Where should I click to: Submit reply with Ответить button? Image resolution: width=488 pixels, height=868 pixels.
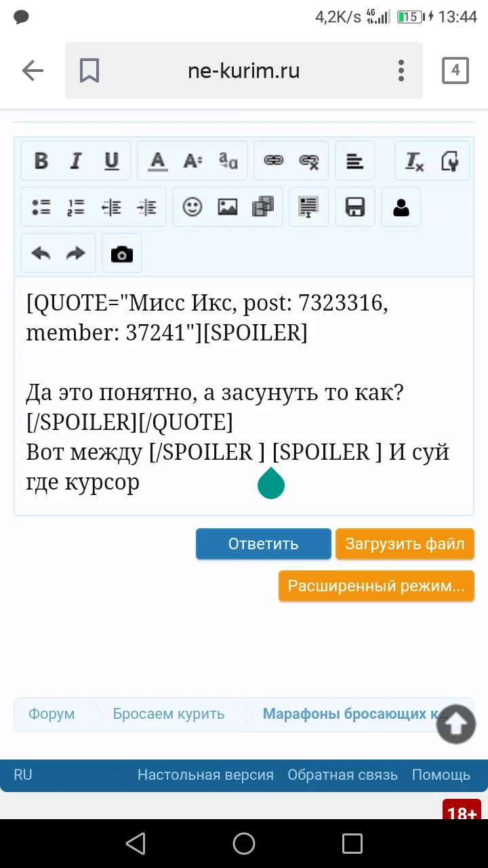[x=264, y=544]
